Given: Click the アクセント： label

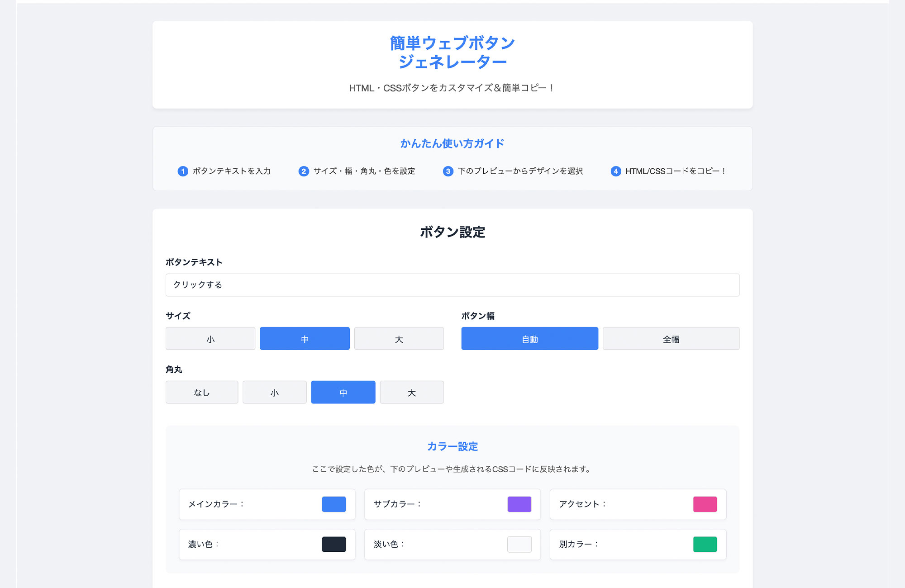Looking at the screenshot, I should point(583,504).
